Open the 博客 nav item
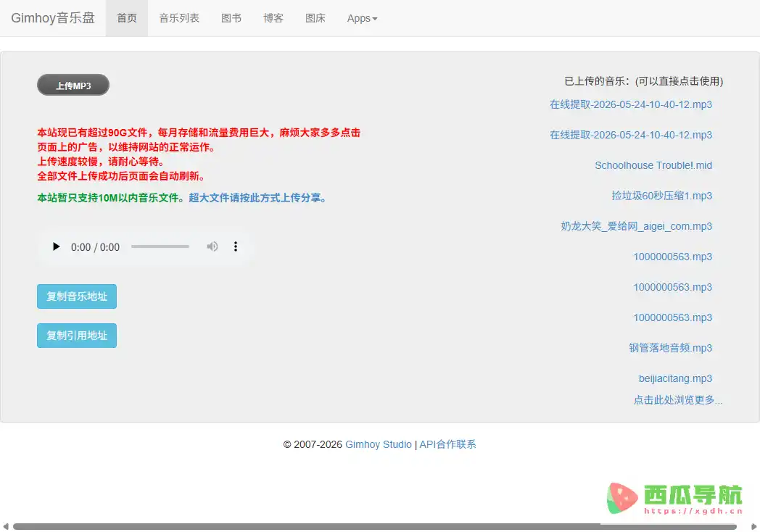This screenshot has height=532, width=760. click(x=273, y=18)
